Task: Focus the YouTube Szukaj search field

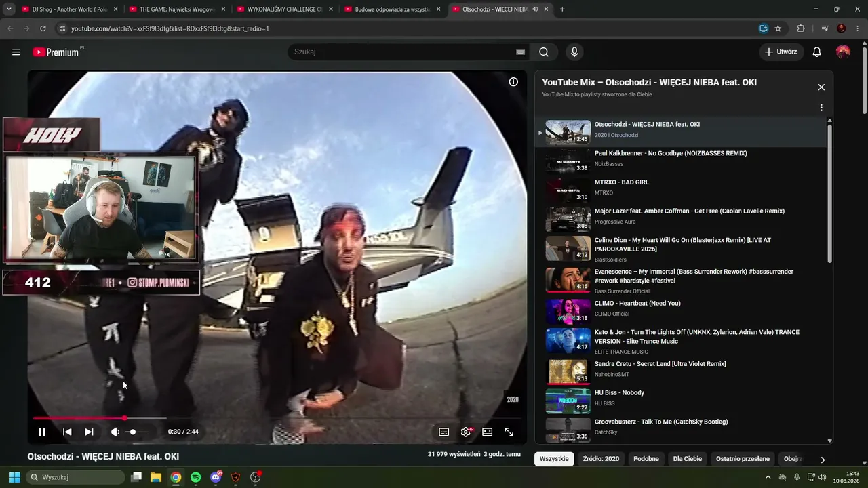Action: tap(403, 52)
